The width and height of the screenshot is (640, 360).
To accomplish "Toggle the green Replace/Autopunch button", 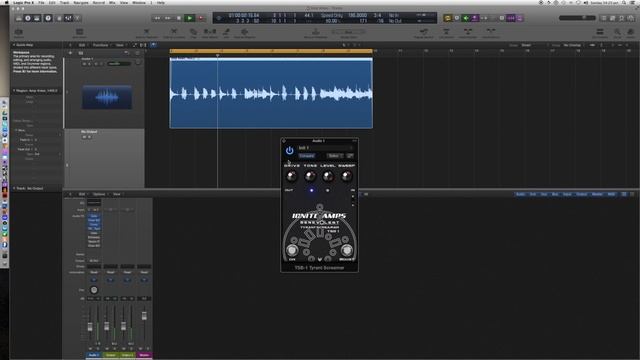I will [466, 18].
